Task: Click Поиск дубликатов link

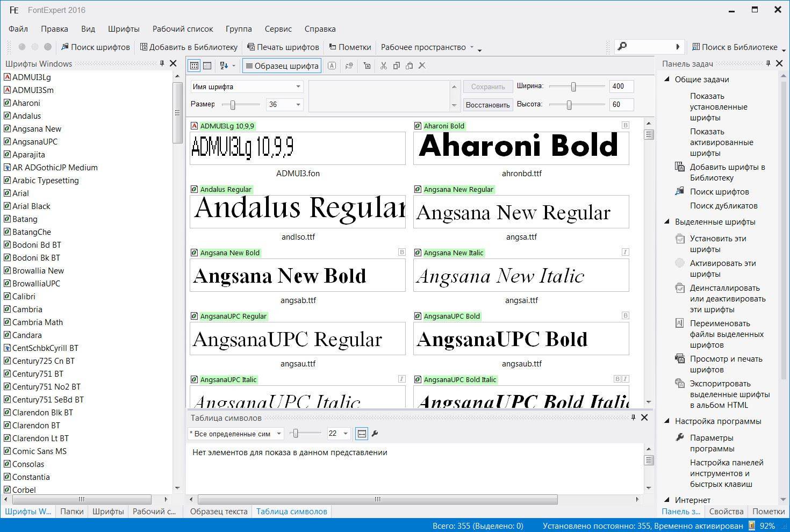Action: (723, 206)
